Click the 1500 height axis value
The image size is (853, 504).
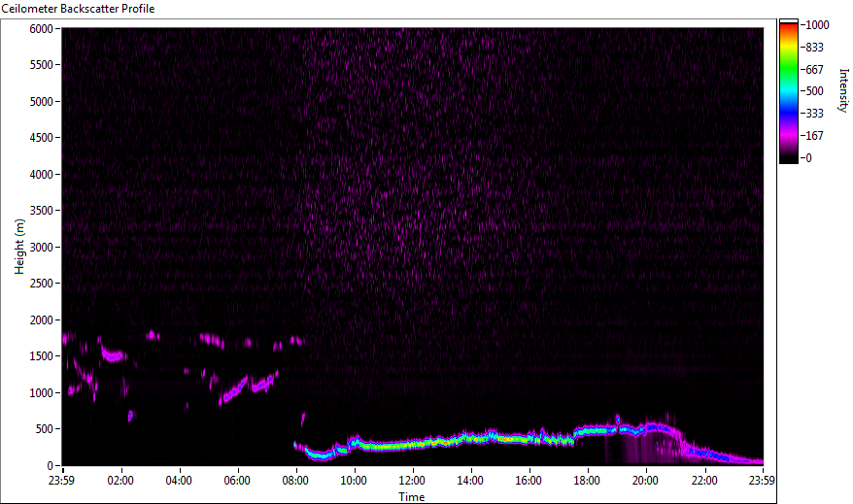(42, 356)
